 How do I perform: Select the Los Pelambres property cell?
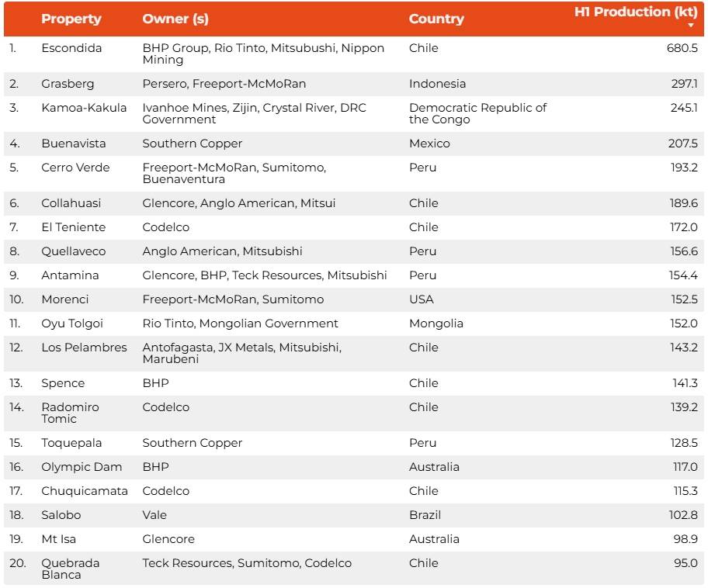tap(84, 348)
